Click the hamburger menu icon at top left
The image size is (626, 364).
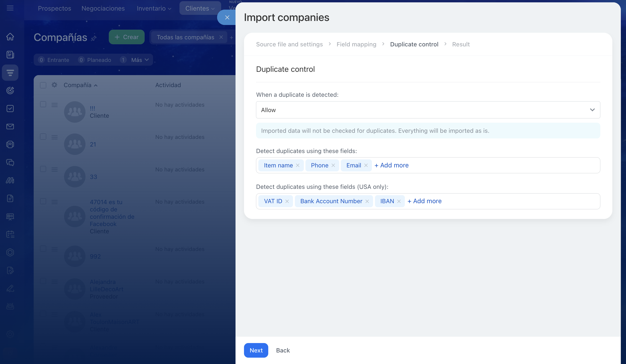pos(10,8)
